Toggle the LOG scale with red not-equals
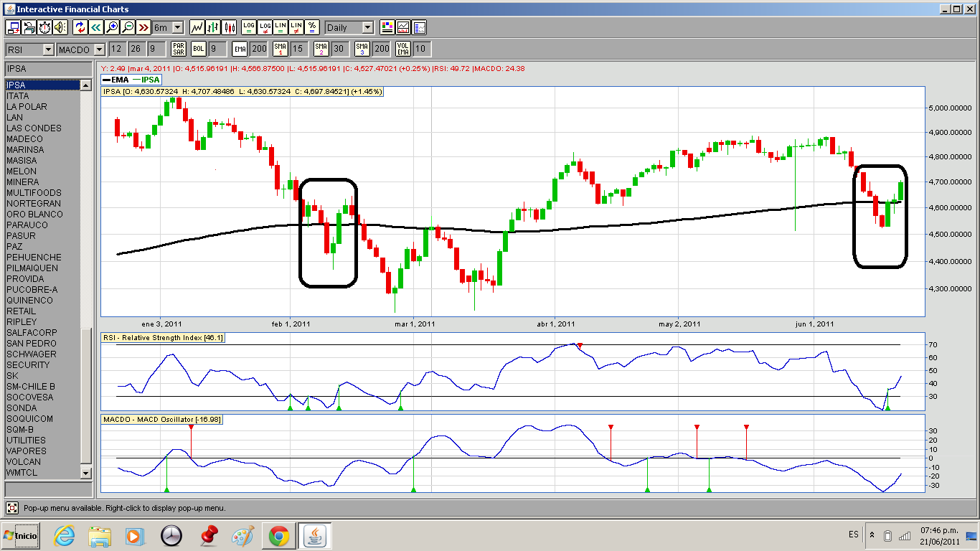980x551 pixels. 265,27
